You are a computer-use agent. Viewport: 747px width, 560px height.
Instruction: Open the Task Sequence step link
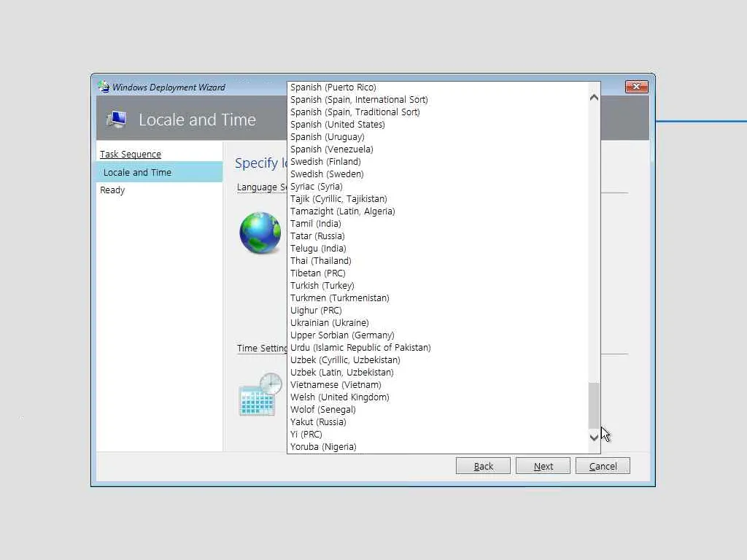[131, 155]
